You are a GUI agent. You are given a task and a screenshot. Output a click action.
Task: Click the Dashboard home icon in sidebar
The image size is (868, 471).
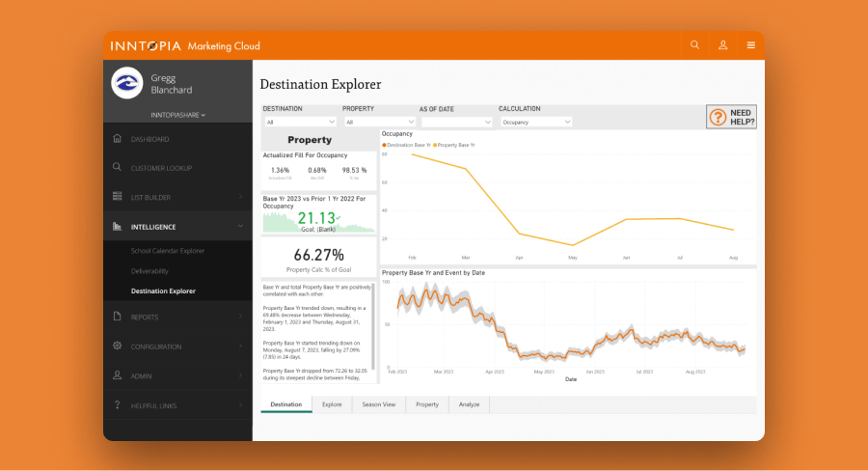(x=118, y=139)
